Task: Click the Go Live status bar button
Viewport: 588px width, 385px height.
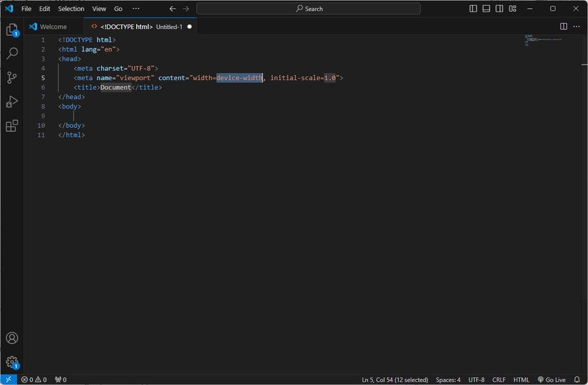Action: 551,380
